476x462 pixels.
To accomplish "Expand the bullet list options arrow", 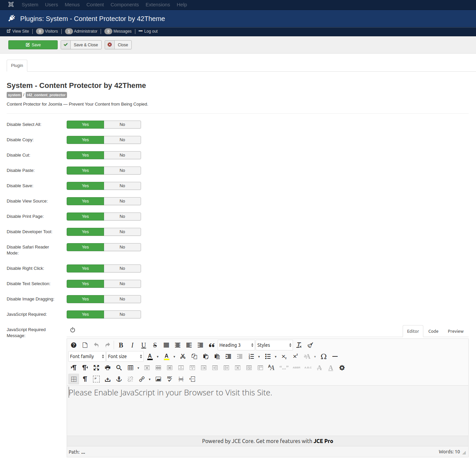I will coord(276,357).
